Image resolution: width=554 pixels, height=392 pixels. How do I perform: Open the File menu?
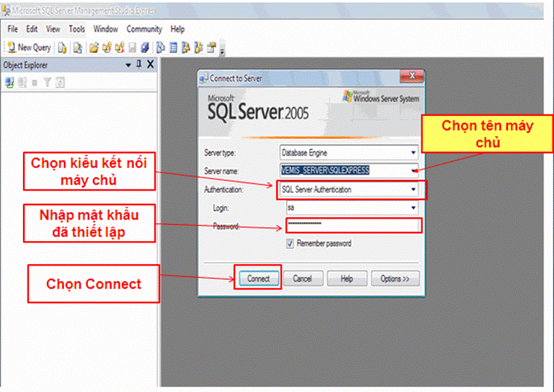click(x=13, y=29)
